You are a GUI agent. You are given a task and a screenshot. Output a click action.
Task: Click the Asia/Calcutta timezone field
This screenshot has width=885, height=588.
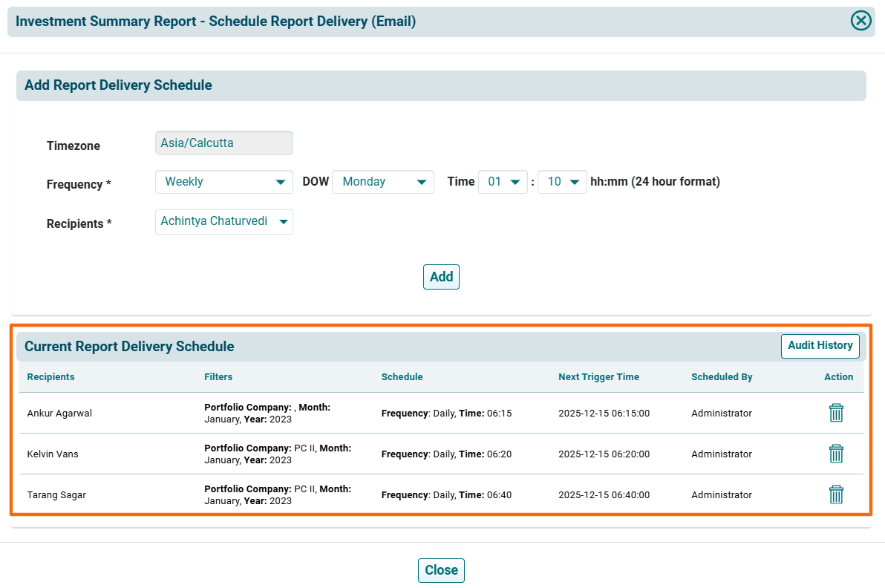coord(223,143)
